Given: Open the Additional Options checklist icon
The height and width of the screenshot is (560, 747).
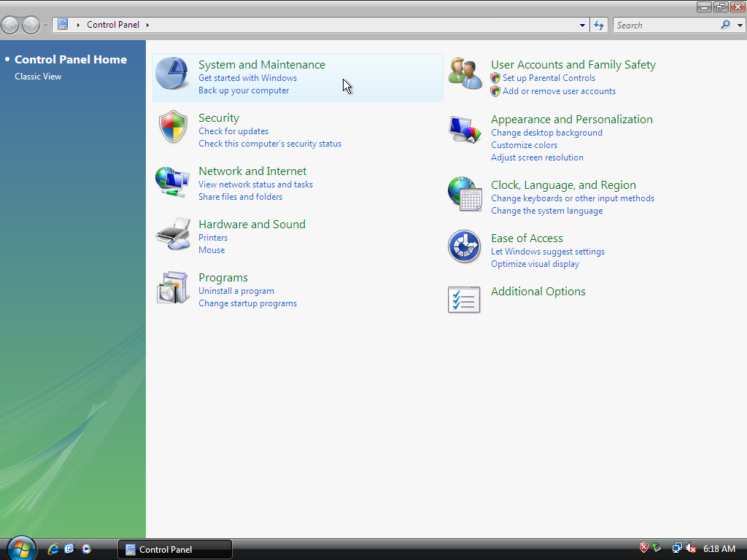Looking at the screenshot, I should [465, 300].
